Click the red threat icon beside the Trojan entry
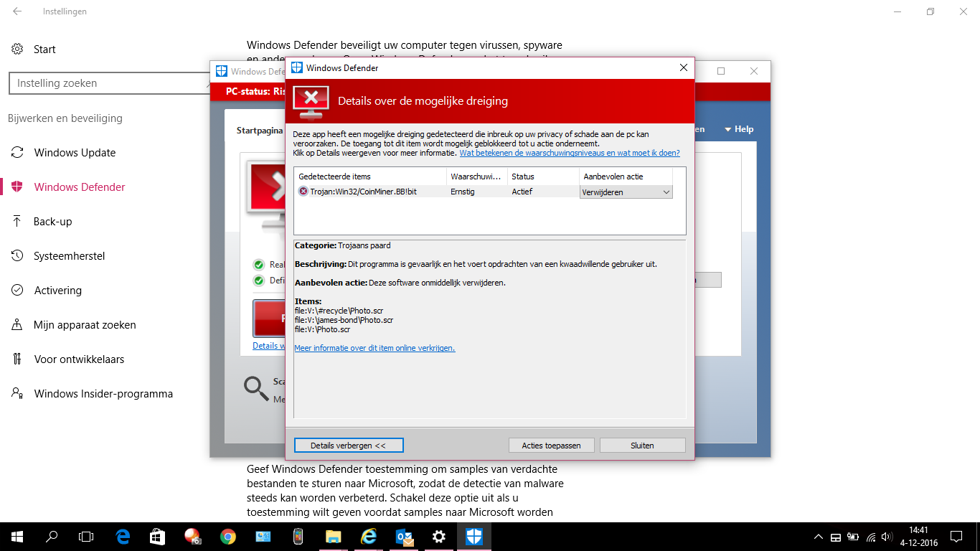Viewport: 980px width, 551px height. pyautogui.click(x=303, y=192)
